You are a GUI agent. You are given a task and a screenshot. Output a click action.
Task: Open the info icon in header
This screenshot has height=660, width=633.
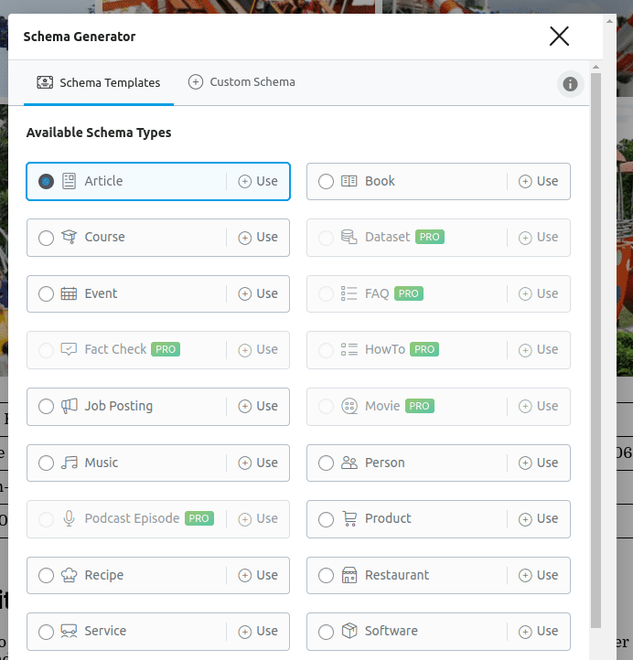tap(570, 84)
